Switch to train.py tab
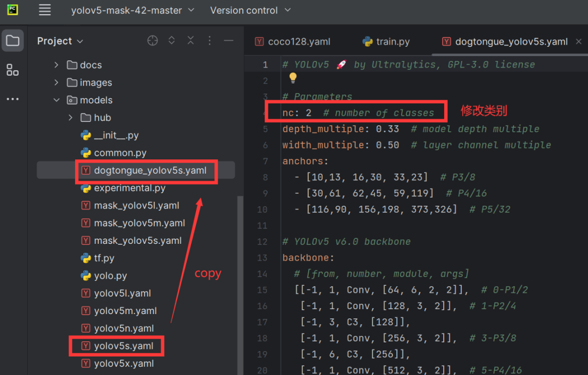588x375 pixels. click(x=387, y=41)
